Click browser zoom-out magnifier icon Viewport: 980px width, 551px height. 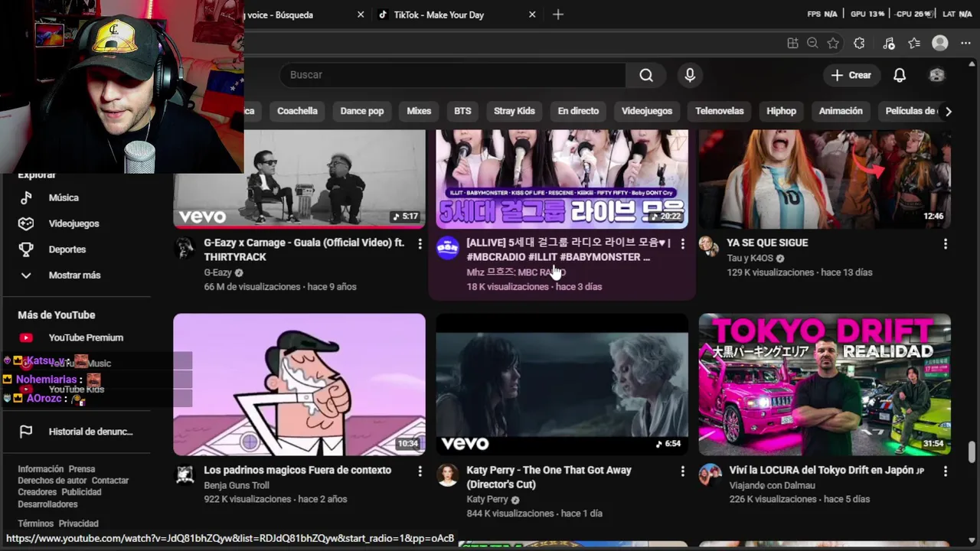pos(813,44)
